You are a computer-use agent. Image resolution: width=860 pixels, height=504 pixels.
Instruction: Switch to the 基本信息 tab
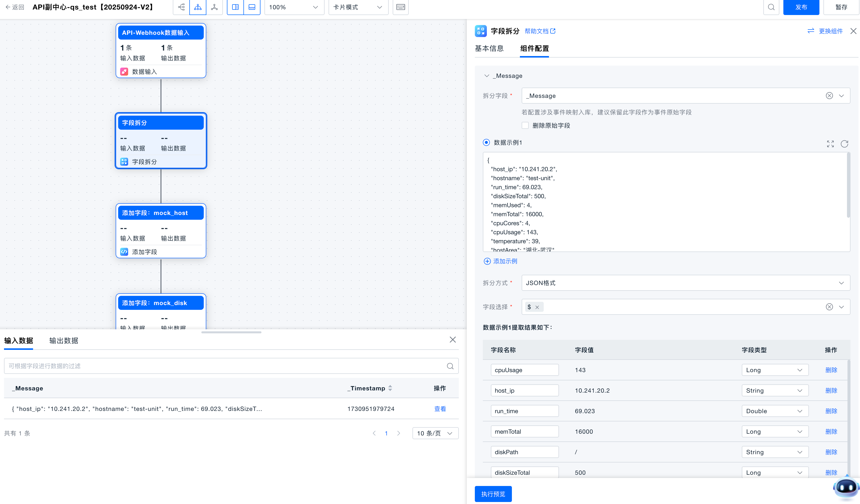489,48
